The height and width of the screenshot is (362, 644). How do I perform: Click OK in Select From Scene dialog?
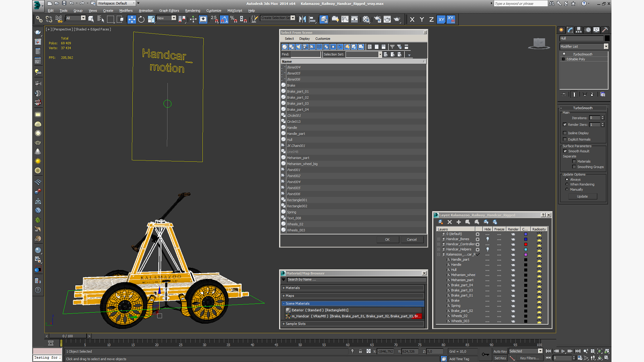point(387,240)
